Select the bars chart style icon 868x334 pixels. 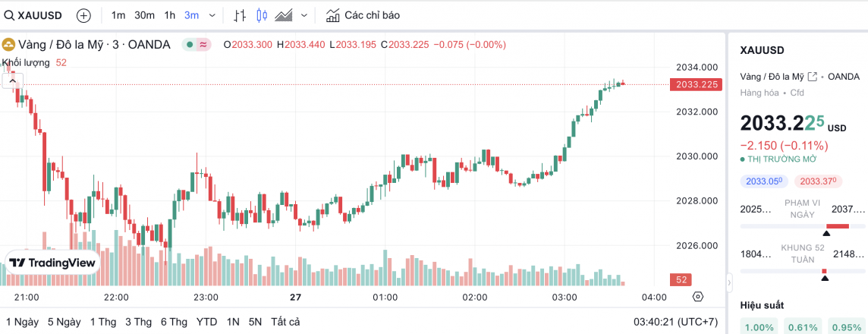point(240,15)
